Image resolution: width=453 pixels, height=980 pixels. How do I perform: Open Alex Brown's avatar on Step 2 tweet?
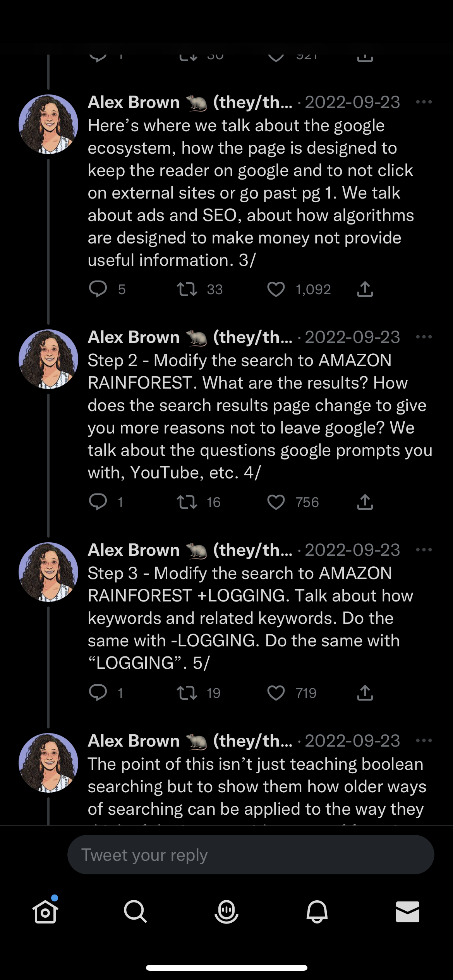point(48,359)
